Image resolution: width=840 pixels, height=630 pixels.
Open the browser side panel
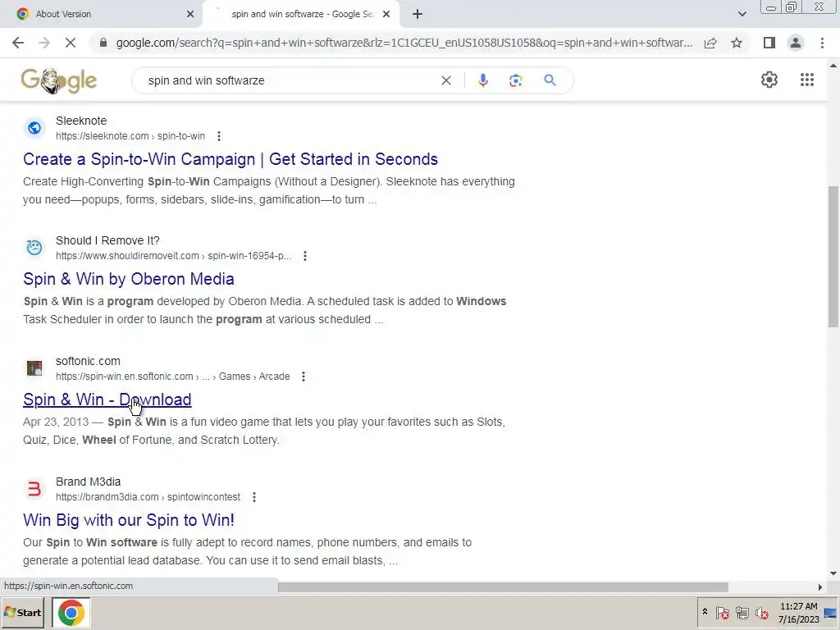tap(769, 43)
